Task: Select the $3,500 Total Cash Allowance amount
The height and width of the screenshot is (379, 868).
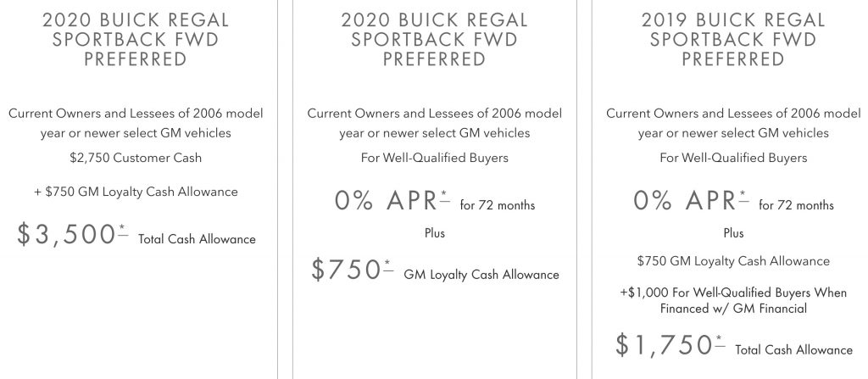Action: [66, 234]
